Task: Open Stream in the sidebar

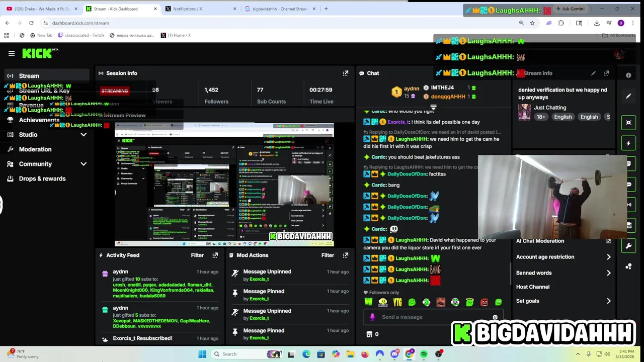Action: 46,76
